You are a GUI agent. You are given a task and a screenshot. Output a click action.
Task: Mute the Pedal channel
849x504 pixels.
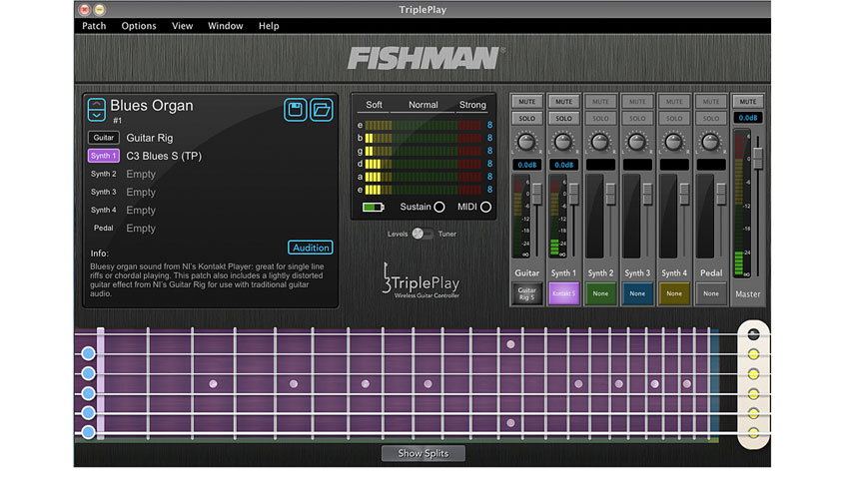pos(711,102)
